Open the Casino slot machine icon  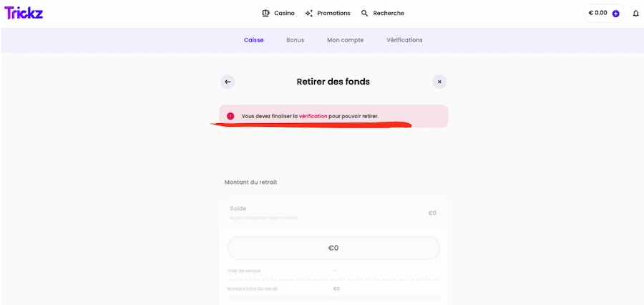(x=265, y=13)
